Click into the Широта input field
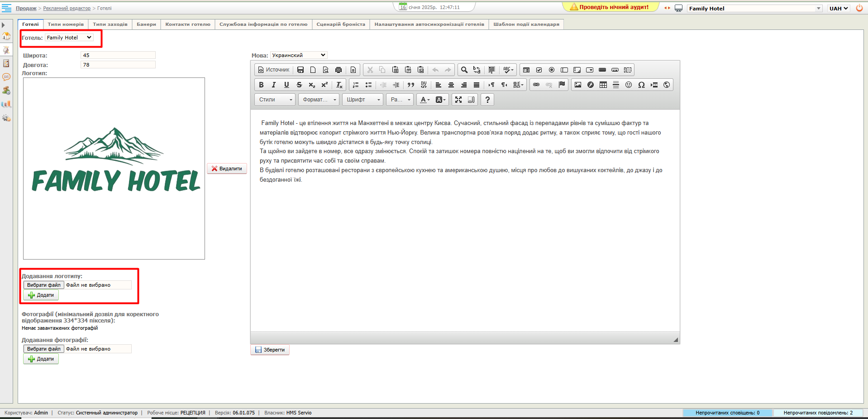Screen dimensions: 868x419 coord(118,55)
